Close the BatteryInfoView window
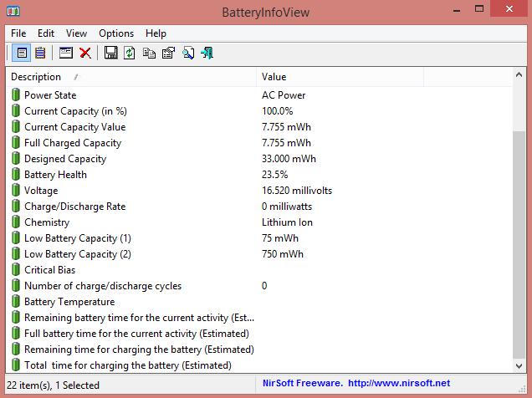Screen dimensions: 532x398 coord(509,9)
